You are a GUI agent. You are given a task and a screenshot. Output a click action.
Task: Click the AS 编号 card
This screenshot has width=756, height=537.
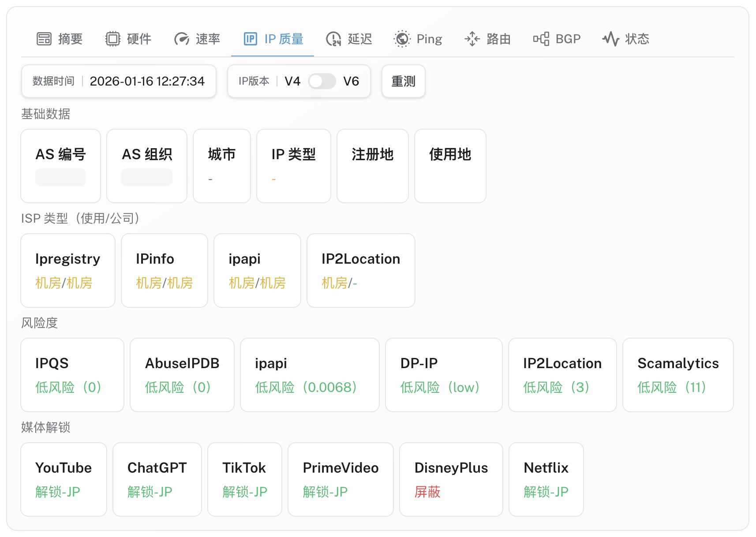[61, 166]
